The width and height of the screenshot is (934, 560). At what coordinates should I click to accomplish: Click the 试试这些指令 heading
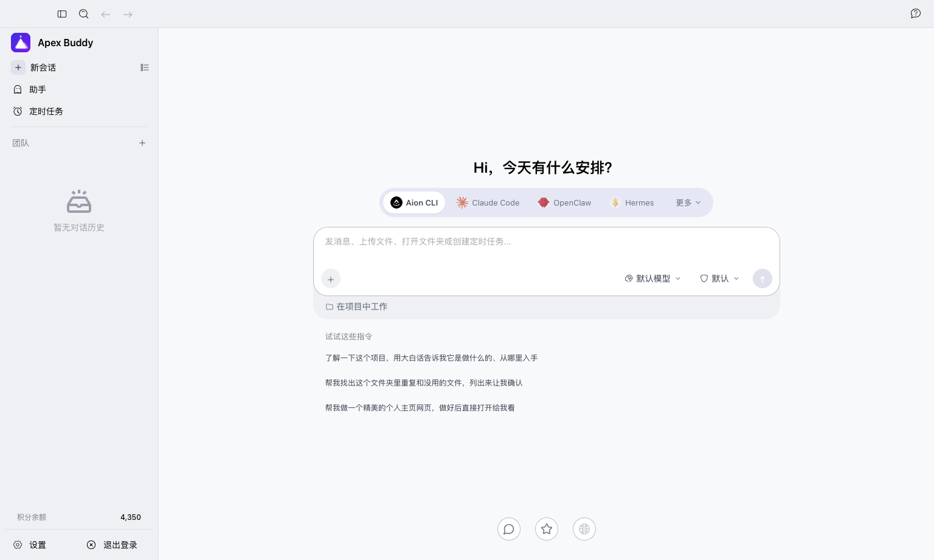348,336
